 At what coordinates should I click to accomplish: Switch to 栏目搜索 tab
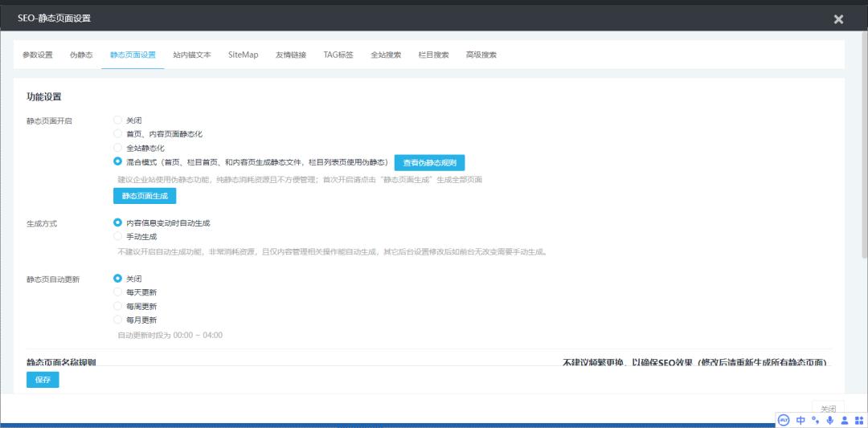coord(433,55)
